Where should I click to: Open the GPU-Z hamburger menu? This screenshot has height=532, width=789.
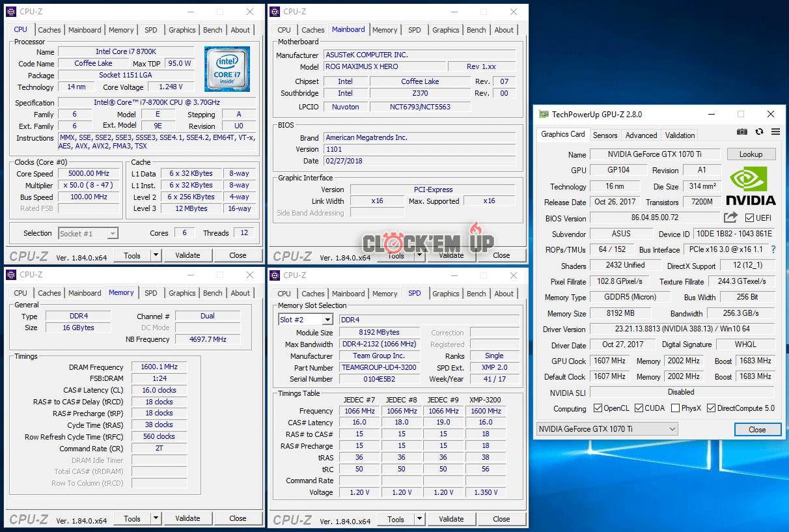click(775, 132)
